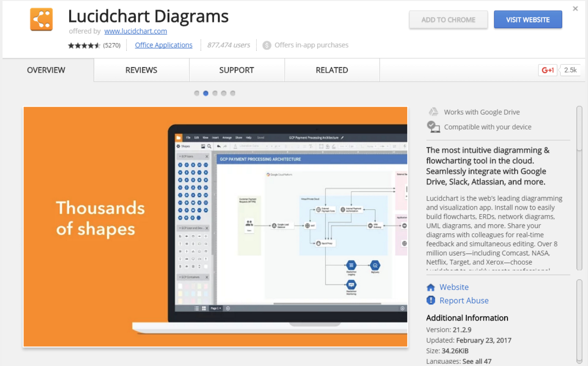The image size is (588, 366).
Task: Click See all 47 languages
Action: 477,361
